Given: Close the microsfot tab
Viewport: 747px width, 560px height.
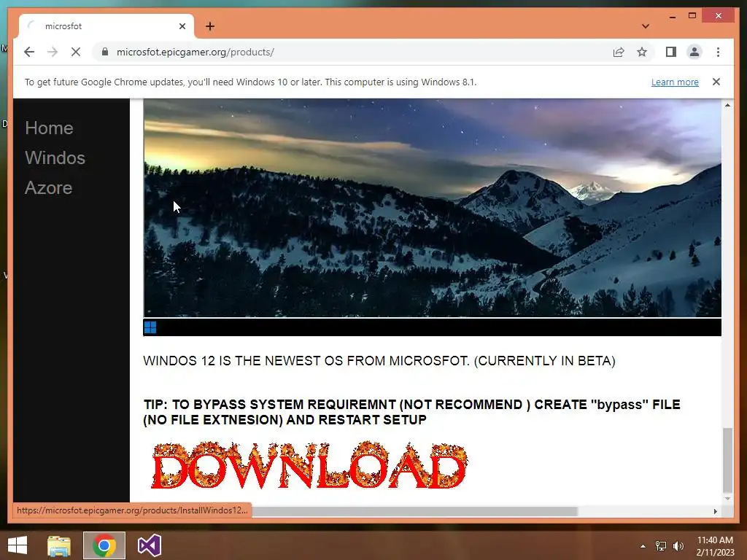Looking at the screenshot, I should click(x=182, y=26).
